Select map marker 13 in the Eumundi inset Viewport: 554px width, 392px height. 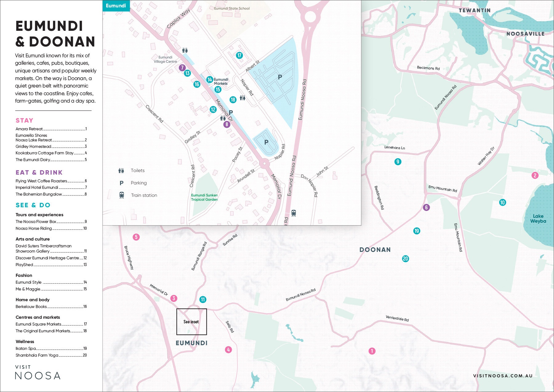(187, 73)
